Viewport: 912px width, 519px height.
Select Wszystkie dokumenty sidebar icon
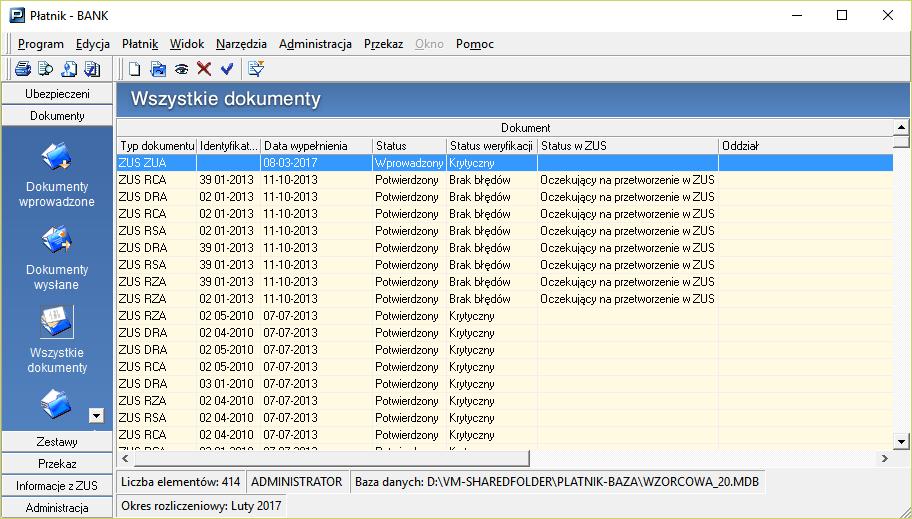click(x=56, y=322)
